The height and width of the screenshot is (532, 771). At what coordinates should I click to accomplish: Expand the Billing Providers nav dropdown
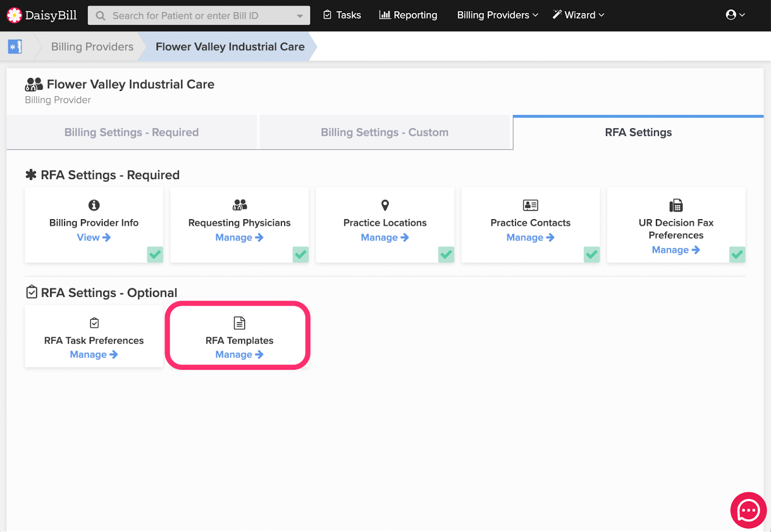[x=497, y=15]
